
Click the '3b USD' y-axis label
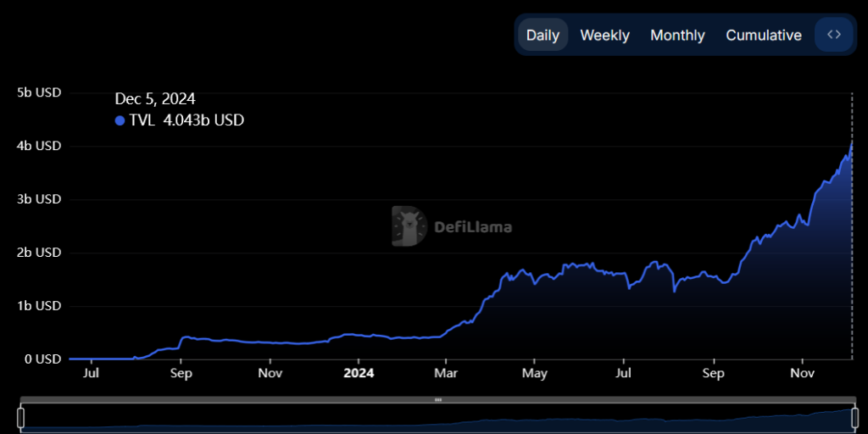(x=39, y=198)
